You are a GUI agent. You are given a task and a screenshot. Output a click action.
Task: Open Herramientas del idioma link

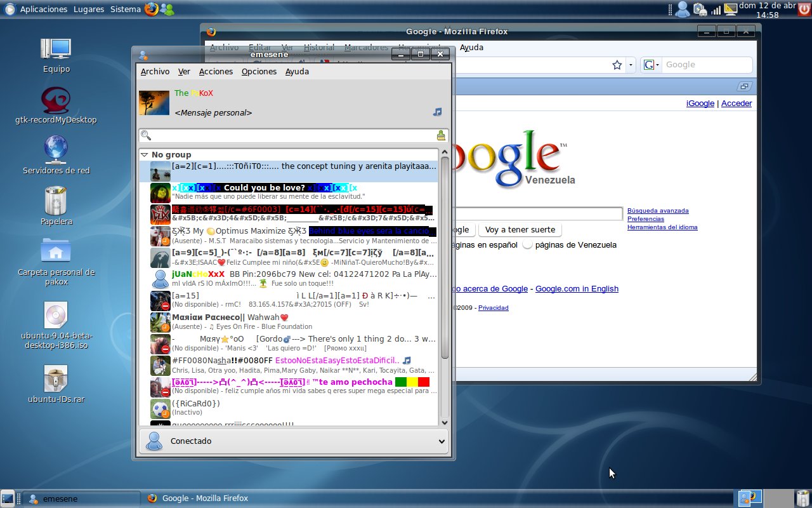point(662,227)
